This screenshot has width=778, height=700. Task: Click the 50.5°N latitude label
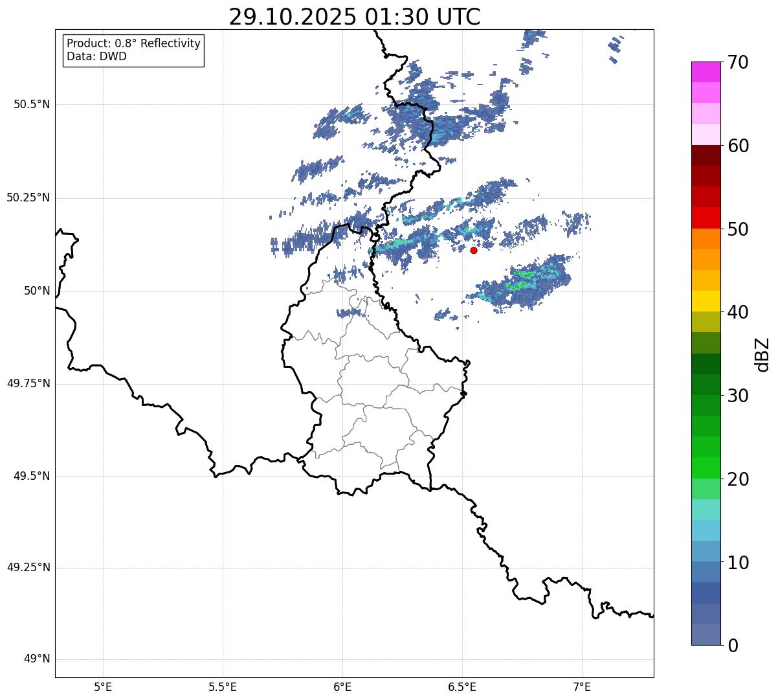pyautogui.click(x=32, y=104)
